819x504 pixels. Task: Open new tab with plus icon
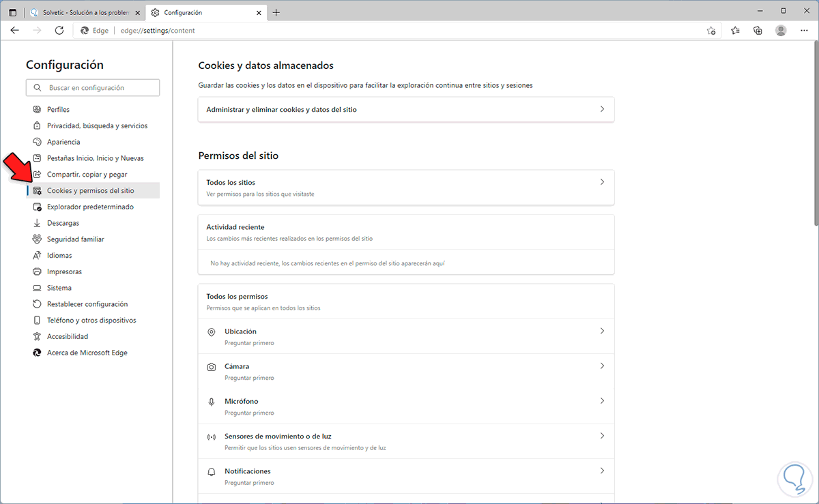pos(276,12)
